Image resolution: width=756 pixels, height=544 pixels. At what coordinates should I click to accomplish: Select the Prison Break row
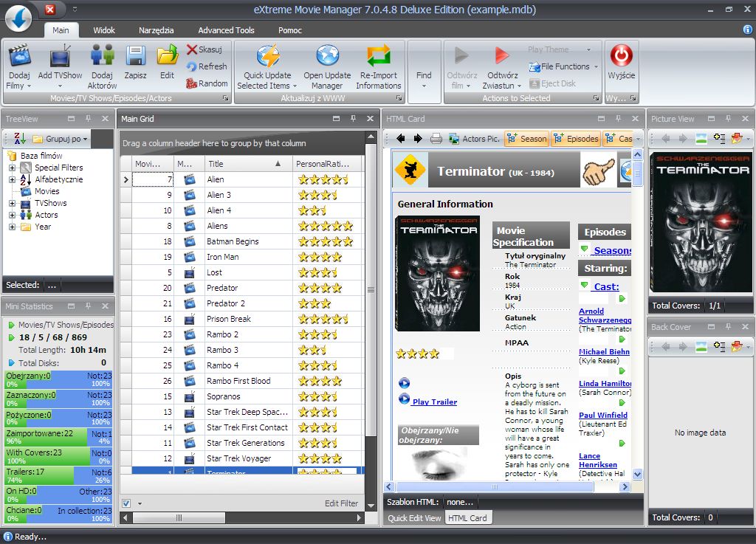coord(243,319)
